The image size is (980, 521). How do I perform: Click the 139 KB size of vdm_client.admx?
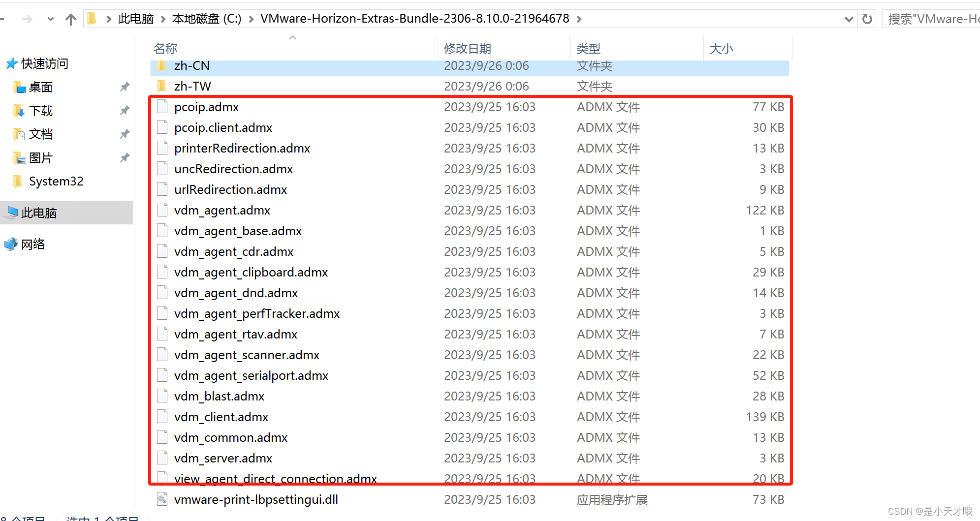(x=765, y=417)
